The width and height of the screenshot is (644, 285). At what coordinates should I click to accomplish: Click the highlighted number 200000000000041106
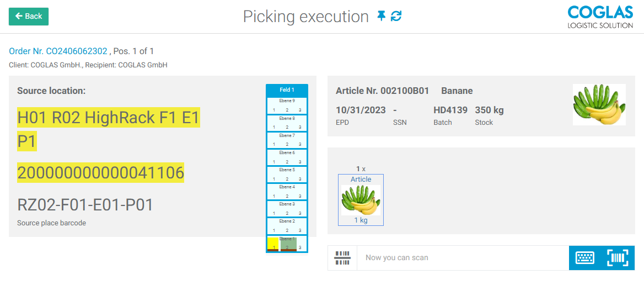[x=100, y=173]
